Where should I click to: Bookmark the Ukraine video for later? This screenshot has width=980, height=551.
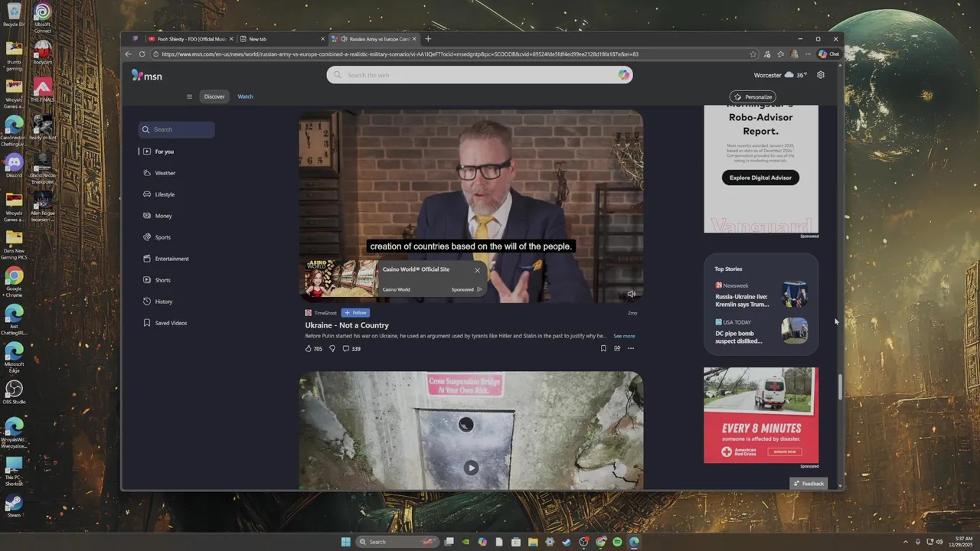(x=603, y=348)
